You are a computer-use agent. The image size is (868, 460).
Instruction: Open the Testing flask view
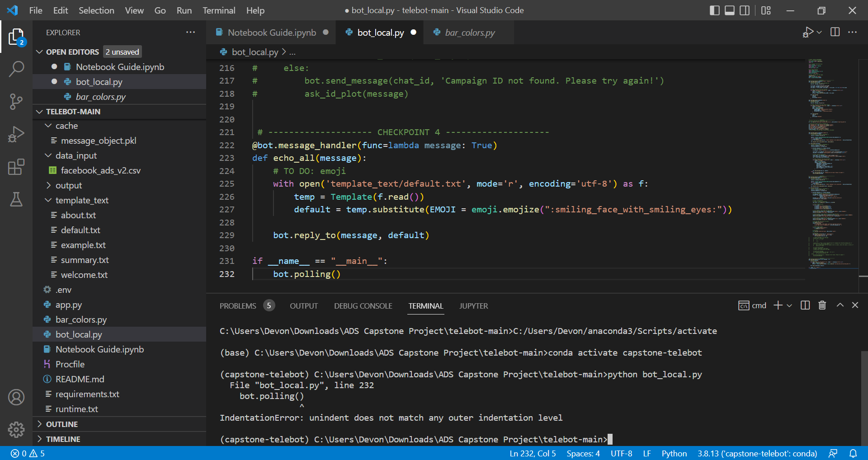coord(16,199)
